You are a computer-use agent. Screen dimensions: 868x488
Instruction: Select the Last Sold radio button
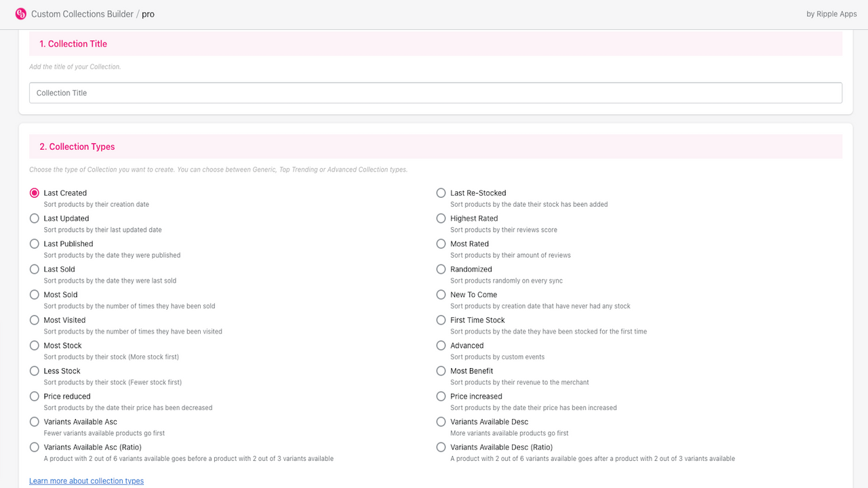point(35,269)
